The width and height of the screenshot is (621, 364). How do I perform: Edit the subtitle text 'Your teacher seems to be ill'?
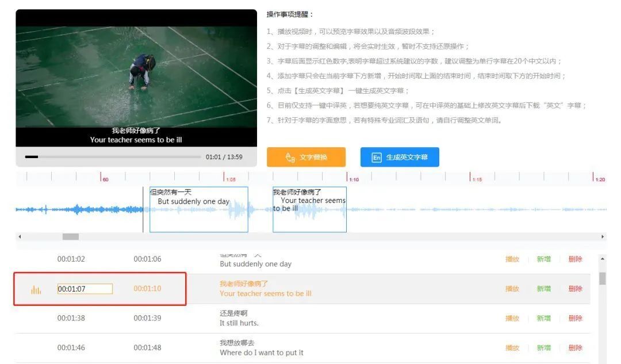click(265, 293)
